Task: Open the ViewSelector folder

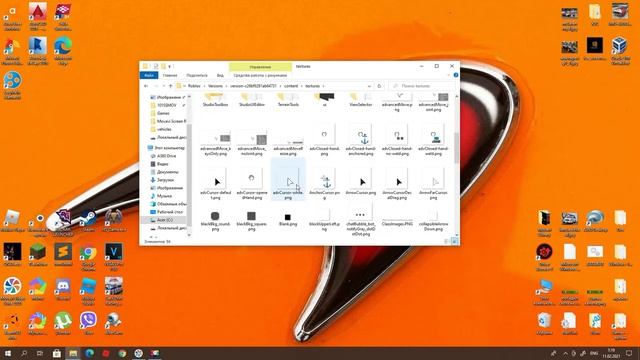Action: point(360,100)
